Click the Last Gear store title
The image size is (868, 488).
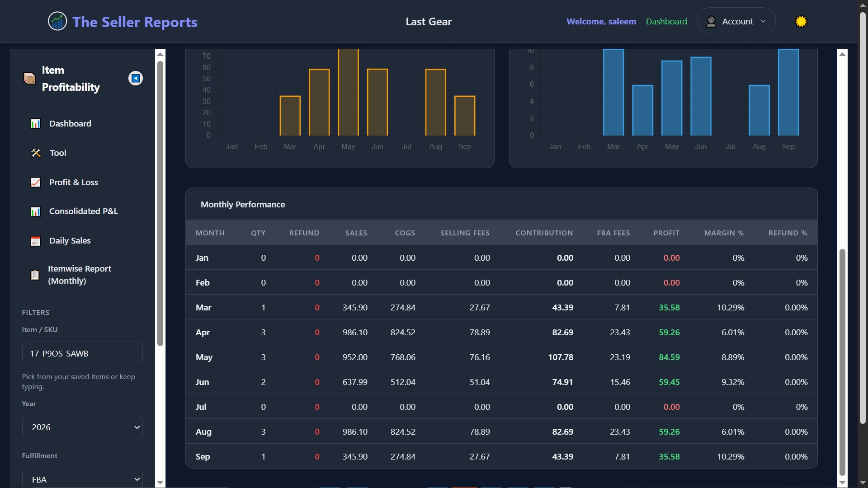(x=429, y=21)
